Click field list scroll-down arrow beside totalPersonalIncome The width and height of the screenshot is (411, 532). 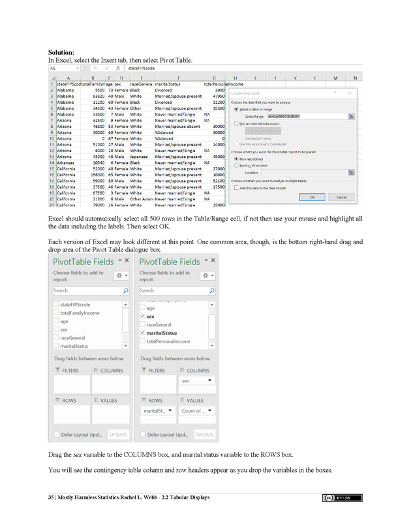[x=212, y=346]
